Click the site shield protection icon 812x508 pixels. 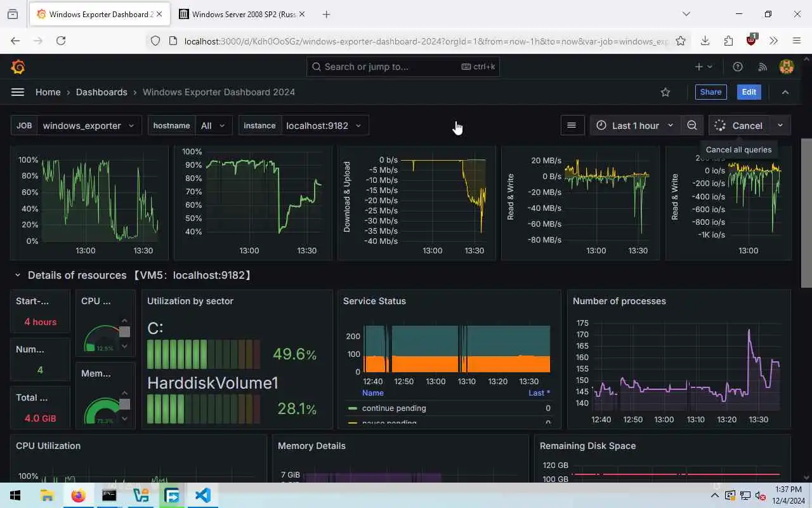(x=155, y=41)
